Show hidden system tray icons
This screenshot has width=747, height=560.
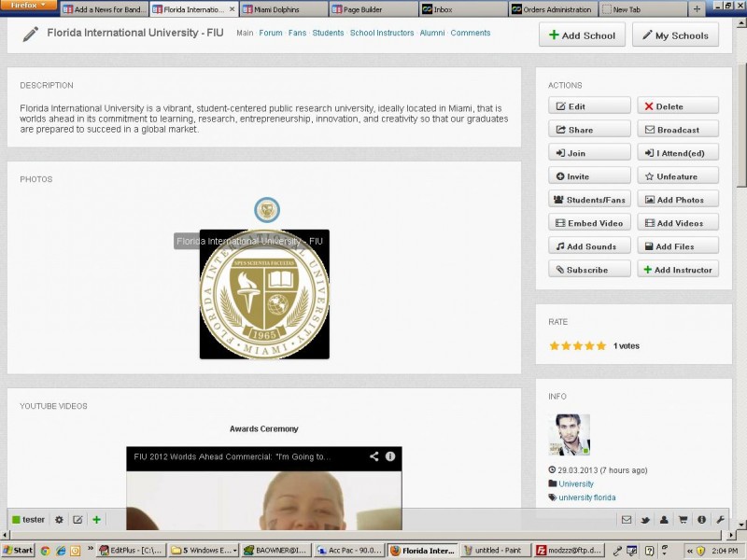[689, 551]
